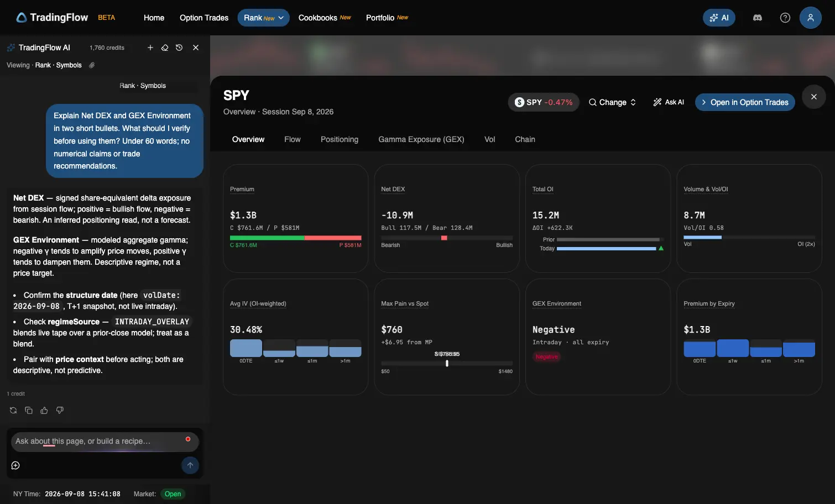The height and width of the screenshot is (504, 835).
Task: Start a new AI chat with plus icon
Action: point(150,48)
